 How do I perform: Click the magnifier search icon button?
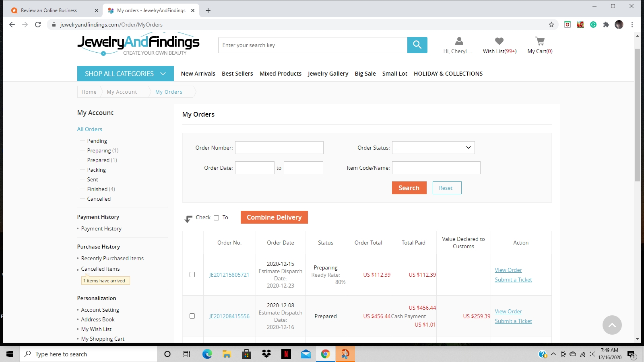(x=417, y=45)
